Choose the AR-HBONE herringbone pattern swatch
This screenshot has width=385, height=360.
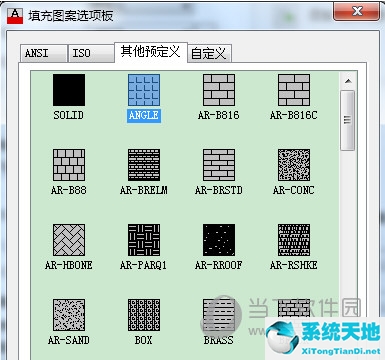69,240
